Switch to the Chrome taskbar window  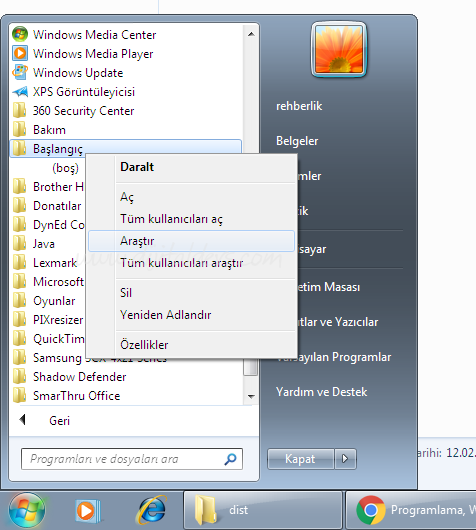coord(411,510)
